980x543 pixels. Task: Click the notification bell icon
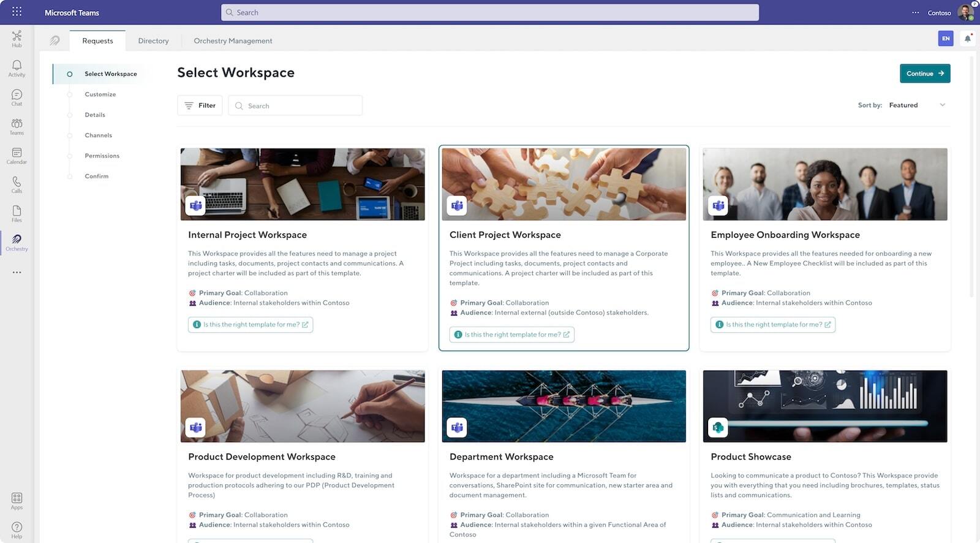pos(967,39)
